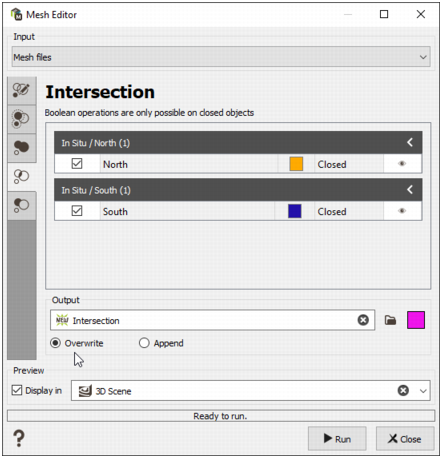Viewport: 442px width, 458px height.
Task: Select the dotted-outline mesh sidebar icon
Action: click(22, 119)
